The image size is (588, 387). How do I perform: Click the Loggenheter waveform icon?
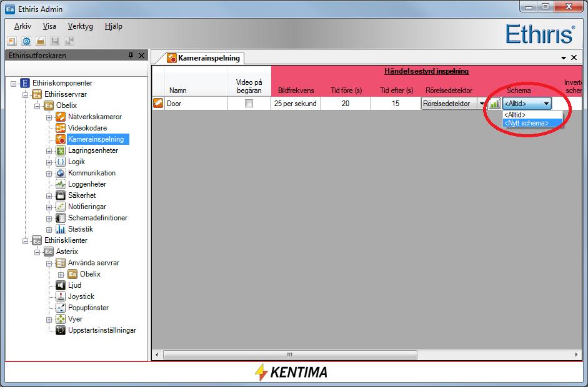(x=61, y=184)
